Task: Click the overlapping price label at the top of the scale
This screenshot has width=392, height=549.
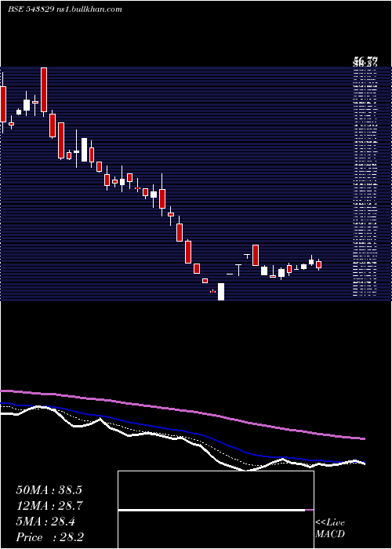Action: point(365,62)
